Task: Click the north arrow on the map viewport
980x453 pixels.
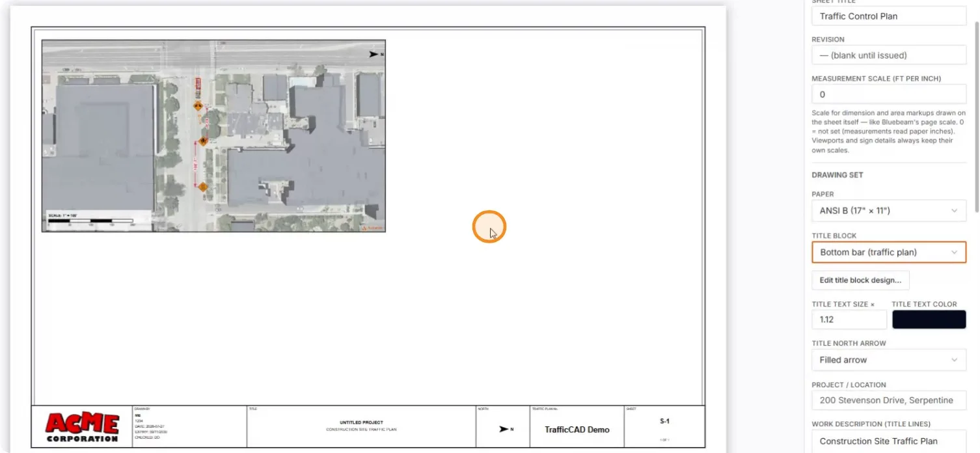Action: [x=376, y=54]
